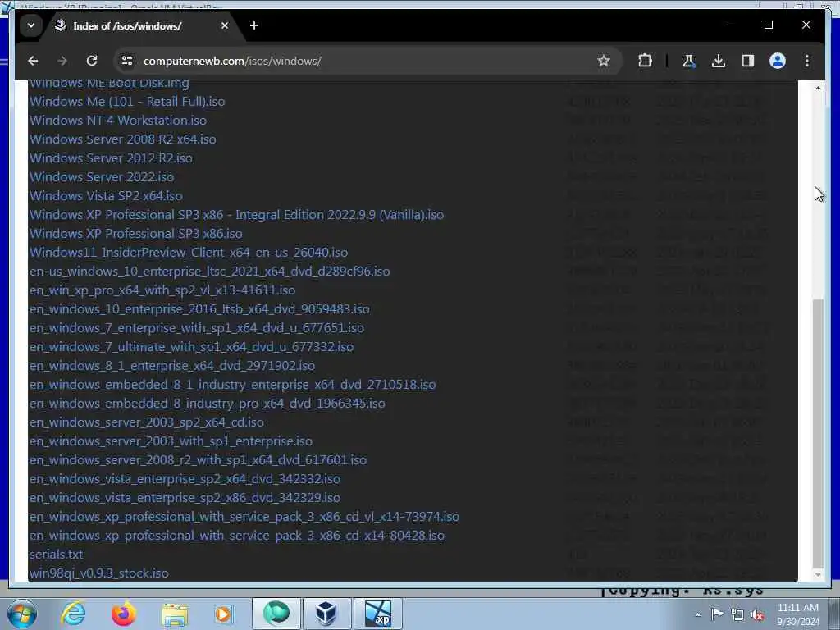
Task: Toggle the browser side panel
Action: 748,61
